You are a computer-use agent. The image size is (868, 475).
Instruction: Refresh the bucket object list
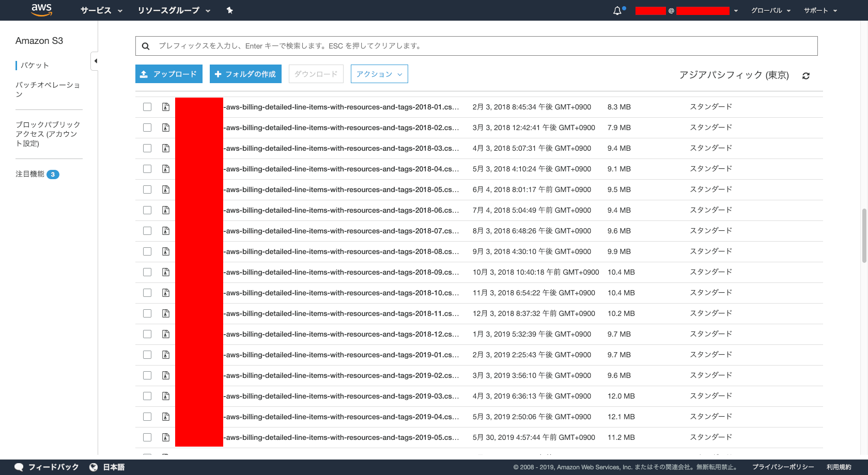806,75
